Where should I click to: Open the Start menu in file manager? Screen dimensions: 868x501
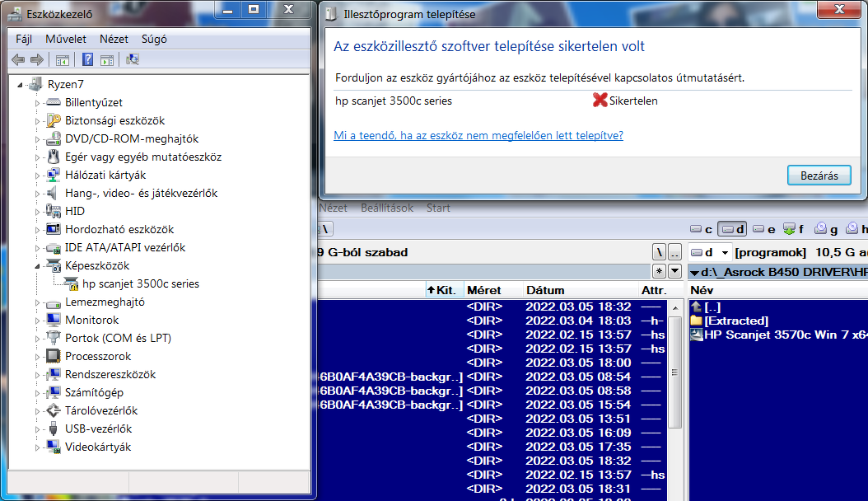[438, 208]
